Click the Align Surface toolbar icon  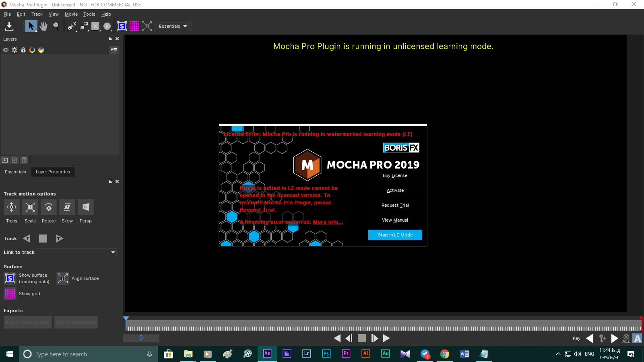pyautogui.click(x=147, y=26)
